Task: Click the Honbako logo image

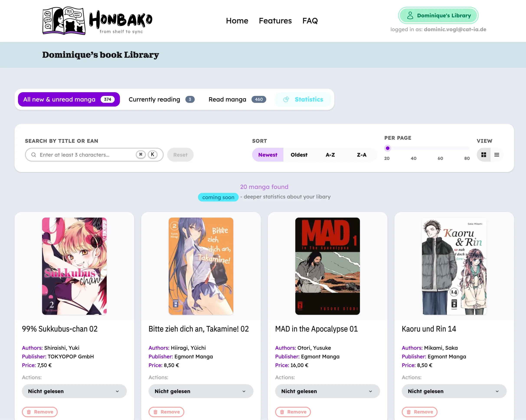Action: [x=97, y=21]
